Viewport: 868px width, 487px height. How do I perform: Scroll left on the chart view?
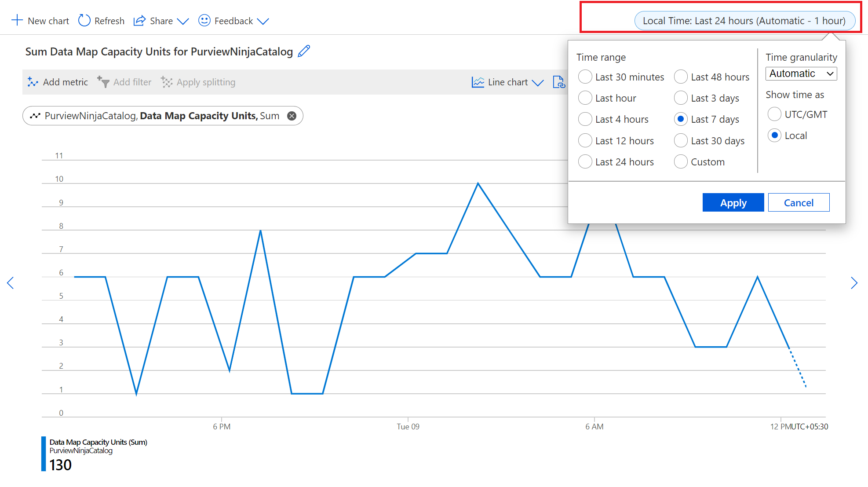pos(10,284)
